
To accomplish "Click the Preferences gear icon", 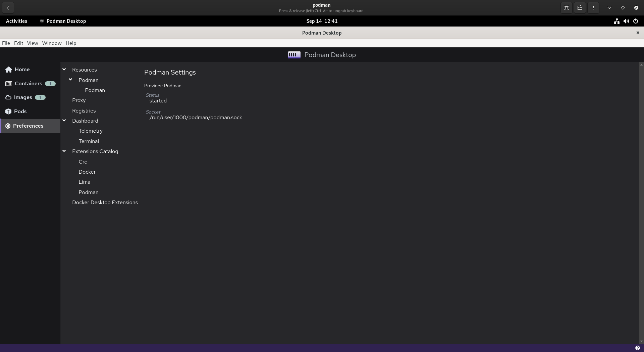I will pos(8,126).
